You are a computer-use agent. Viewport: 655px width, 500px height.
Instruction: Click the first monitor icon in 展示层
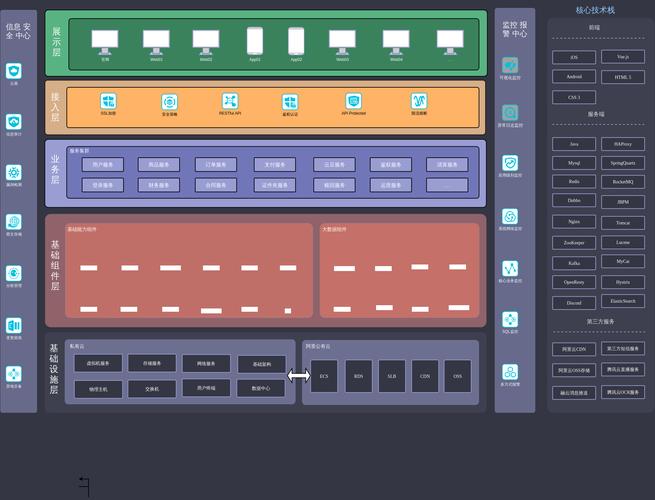coord(105,42)
